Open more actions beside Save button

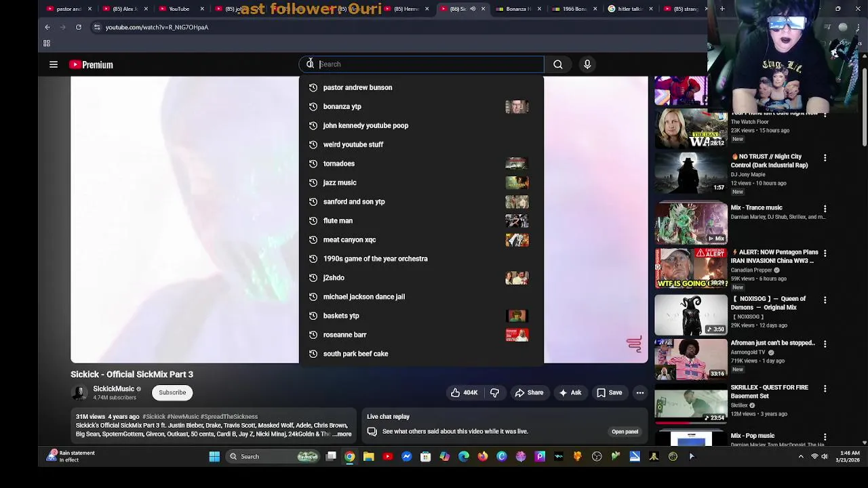pyautogui.click(x=639, y=392)
